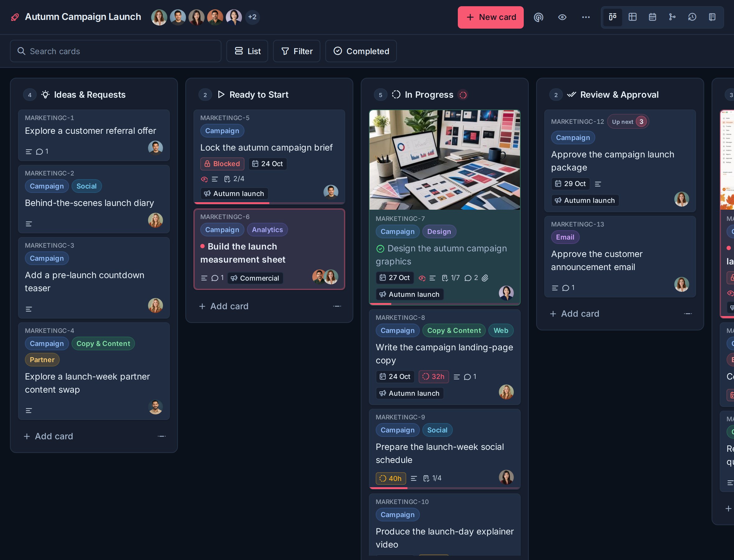
Task: Switch to the table view icon
Action: pos(632,17)
